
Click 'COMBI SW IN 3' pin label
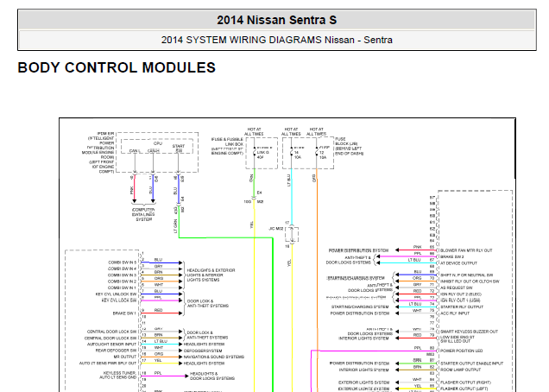123,275
